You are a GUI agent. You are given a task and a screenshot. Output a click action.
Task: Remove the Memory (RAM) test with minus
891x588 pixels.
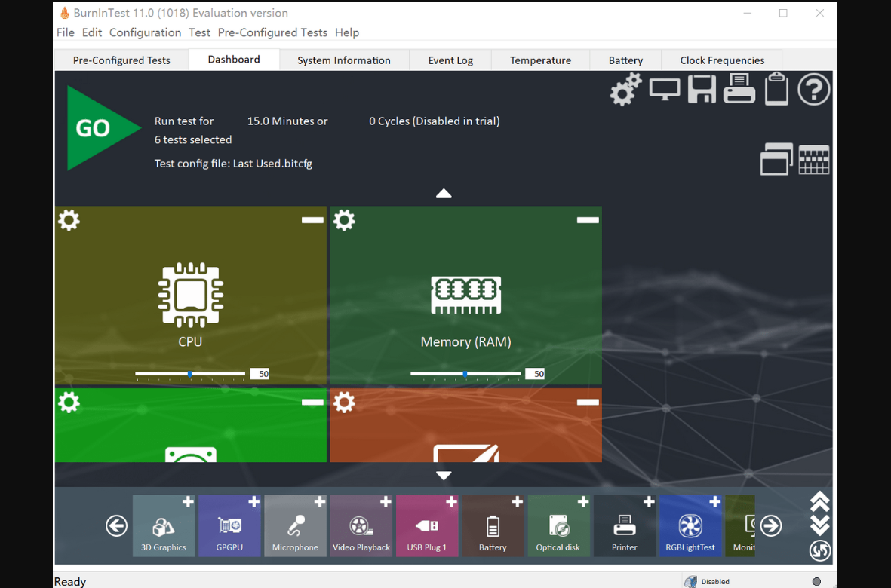point(588,219)
